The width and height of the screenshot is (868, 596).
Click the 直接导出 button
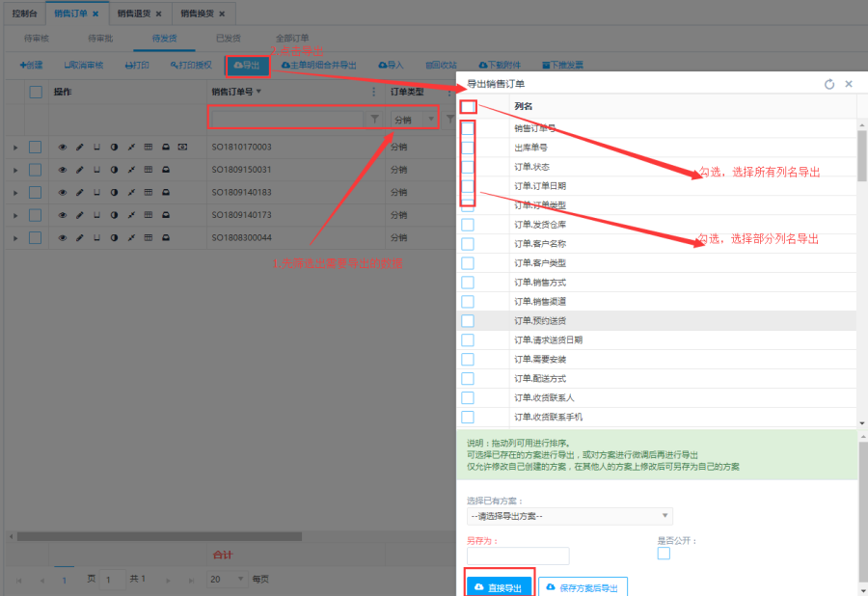click(x=499, y=586)
